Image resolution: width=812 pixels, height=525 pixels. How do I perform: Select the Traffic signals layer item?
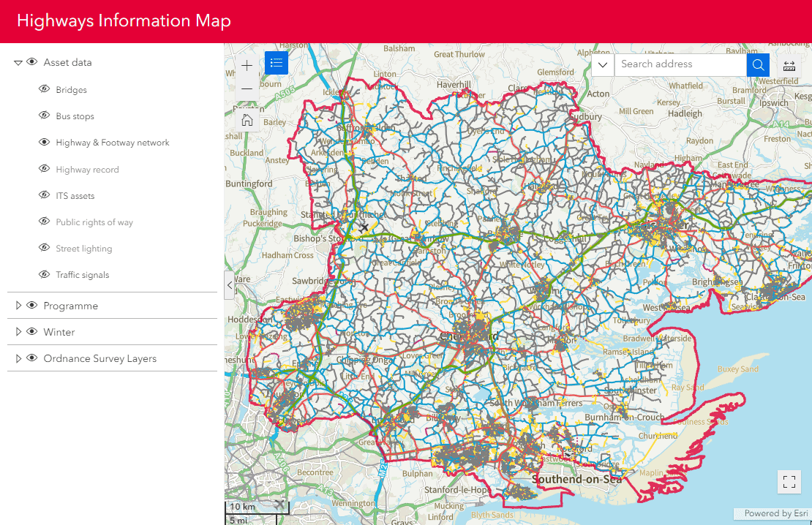click(83, 275)
